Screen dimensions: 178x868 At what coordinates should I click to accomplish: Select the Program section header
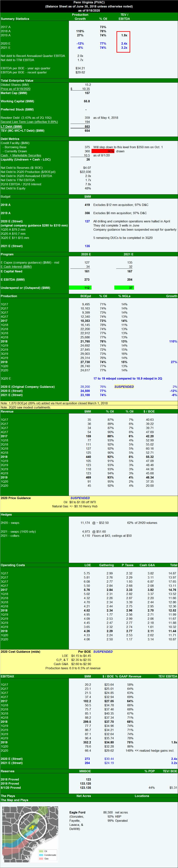(x=7, y=254)
